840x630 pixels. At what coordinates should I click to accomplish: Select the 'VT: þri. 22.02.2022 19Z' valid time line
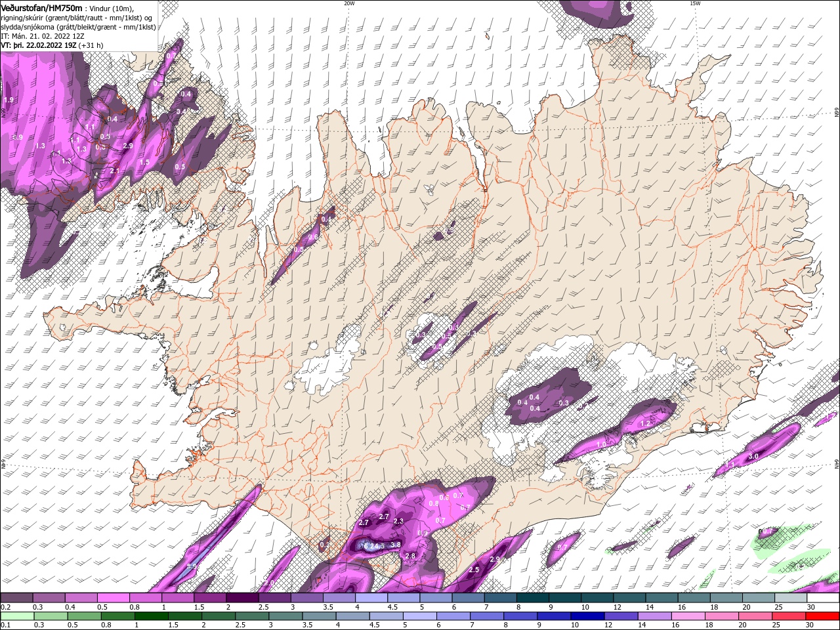[39, 45]
